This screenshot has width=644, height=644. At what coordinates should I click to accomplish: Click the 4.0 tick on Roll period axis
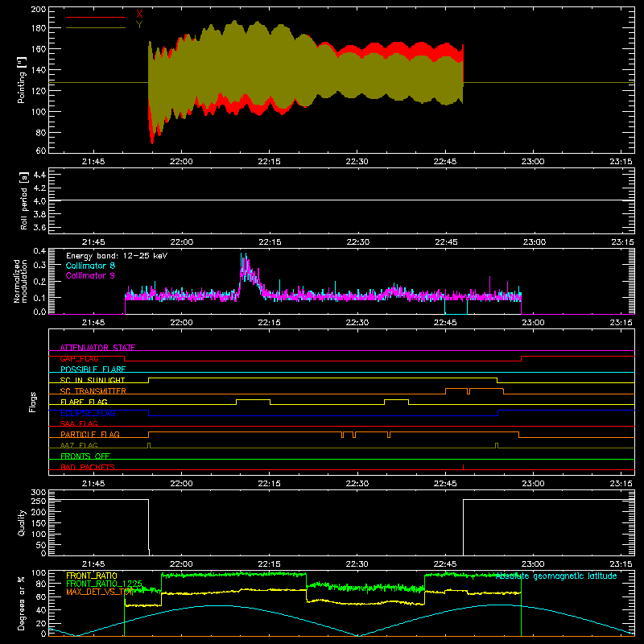click(39, 200)
